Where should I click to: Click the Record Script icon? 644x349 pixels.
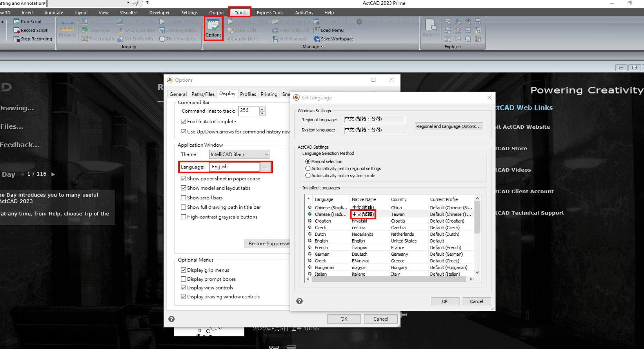[16, 30]
